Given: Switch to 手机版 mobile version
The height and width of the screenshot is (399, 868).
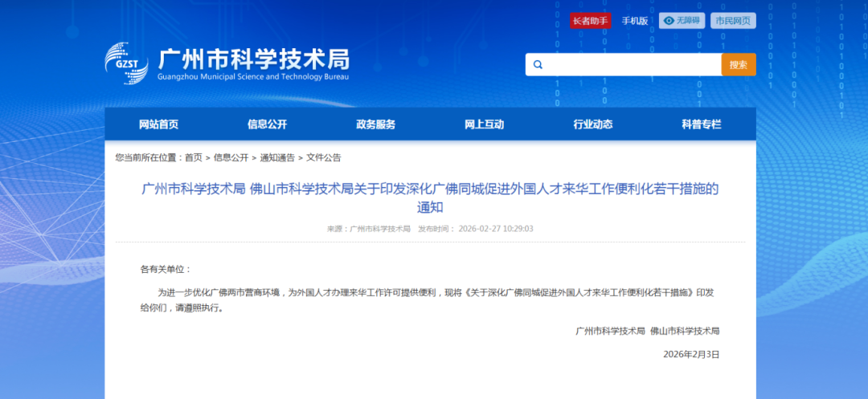Looking at the screenshot, I should point(634,21).
